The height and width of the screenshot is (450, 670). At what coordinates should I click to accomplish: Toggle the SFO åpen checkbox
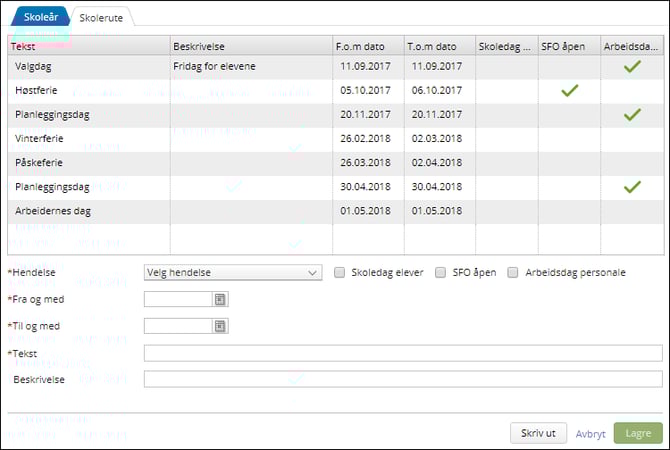point(442,272)
